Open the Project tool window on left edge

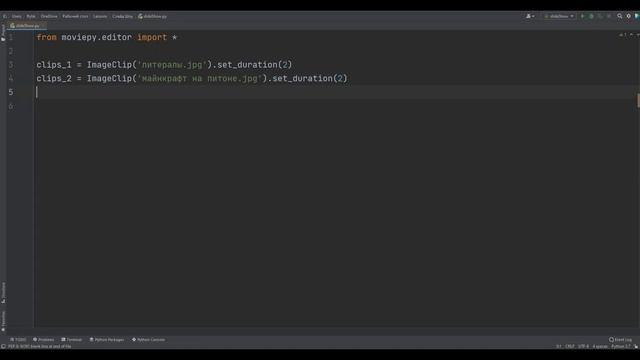[x=3, y=33]
